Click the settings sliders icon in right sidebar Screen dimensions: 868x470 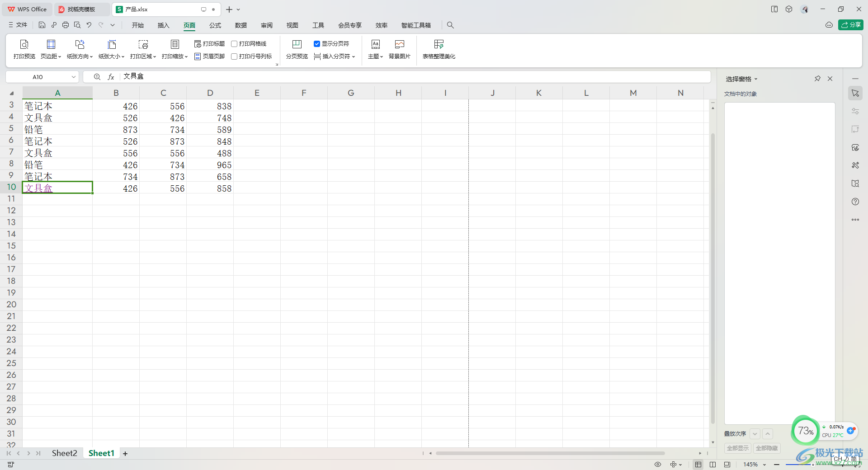coord(855,111)
